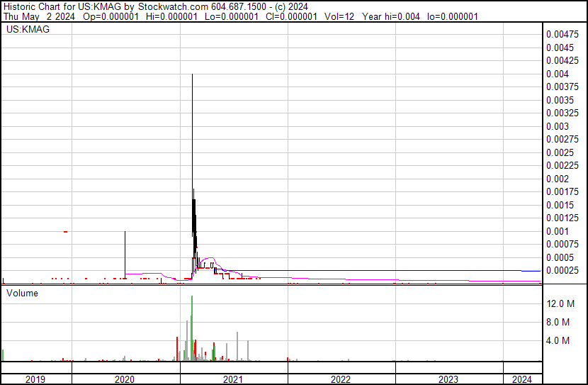588x385 pixels.
Task: Click the 0.00025 price axis value
Action: pyautogui.click(x=562, y=271)
